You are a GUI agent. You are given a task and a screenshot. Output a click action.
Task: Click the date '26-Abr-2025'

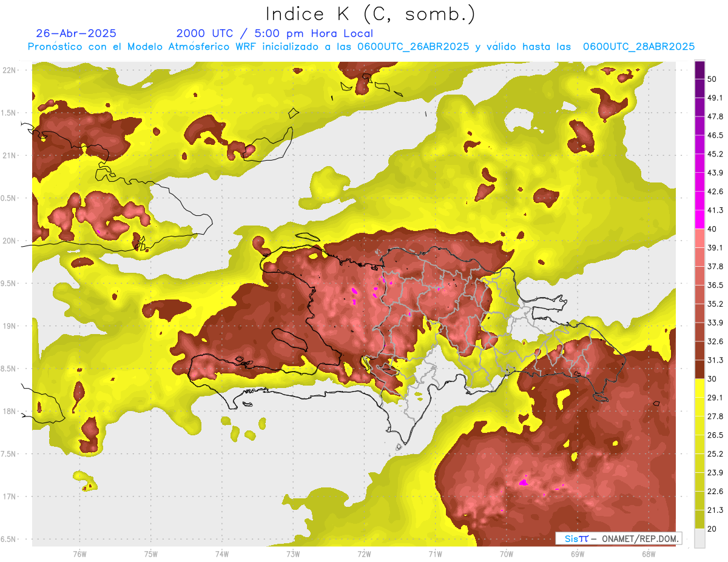[76, 33]
